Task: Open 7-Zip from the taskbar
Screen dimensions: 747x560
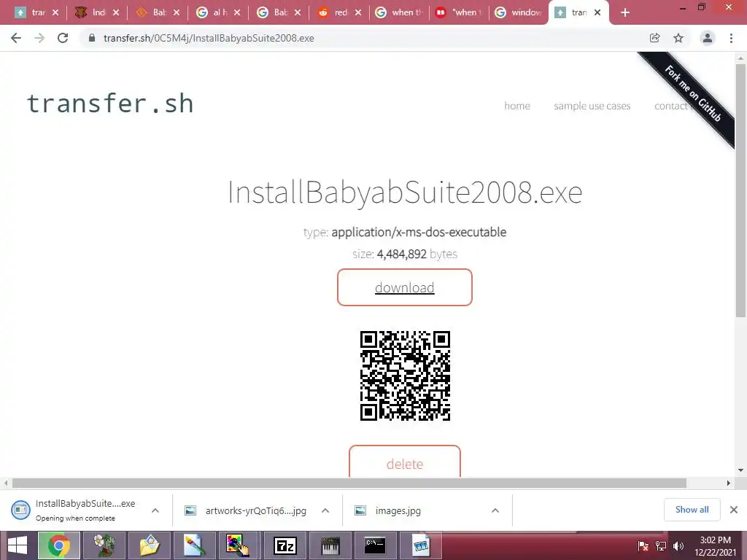Action: click(285, 545)
